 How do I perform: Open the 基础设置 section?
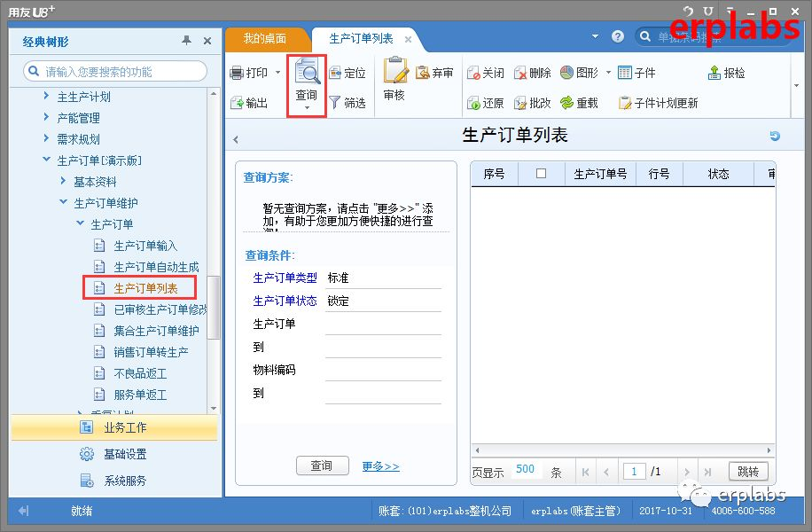[114, 454]
